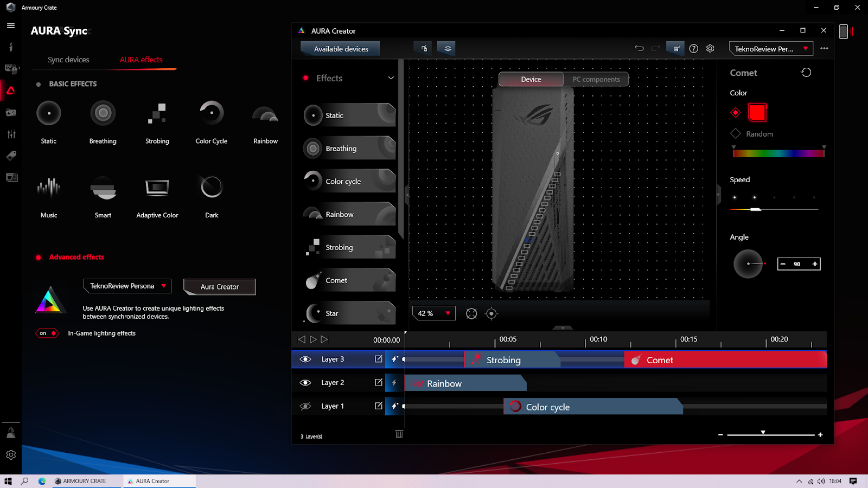The height and width of the screenshot is (488, 868).
Task: Collapse the timeline panel arrow
Action: [563, 328]
